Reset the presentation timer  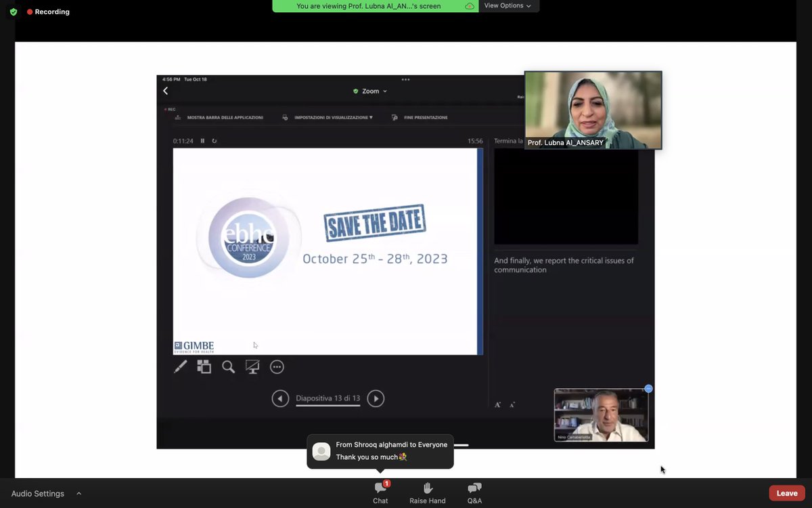pos(215,141)
